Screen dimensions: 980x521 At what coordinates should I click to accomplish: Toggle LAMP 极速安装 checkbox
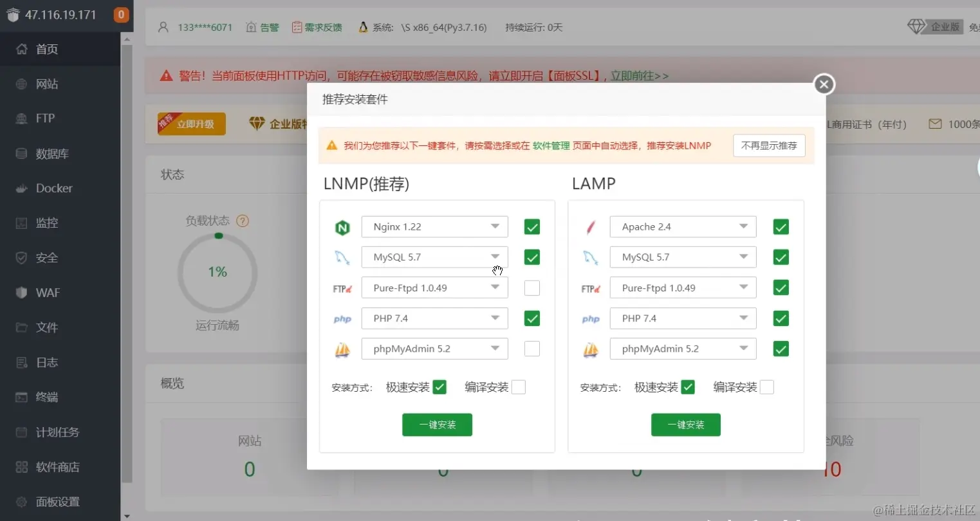point(688,387)
